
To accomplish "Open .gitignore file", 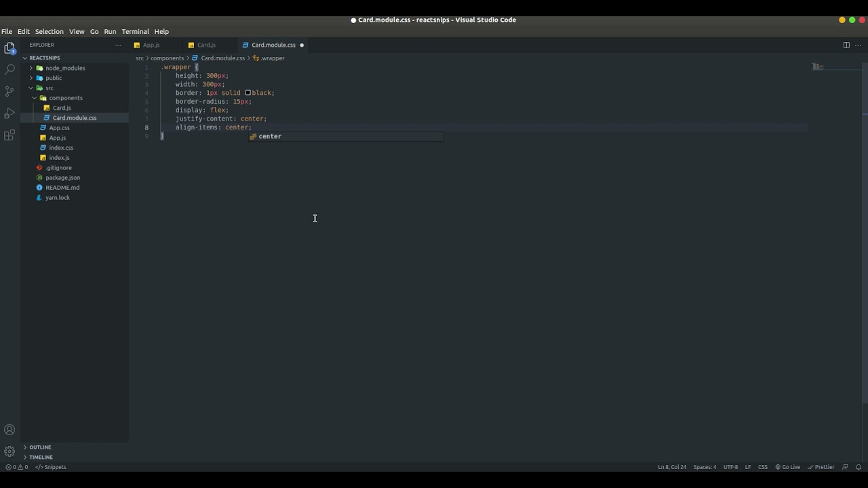I will point(75,167).
